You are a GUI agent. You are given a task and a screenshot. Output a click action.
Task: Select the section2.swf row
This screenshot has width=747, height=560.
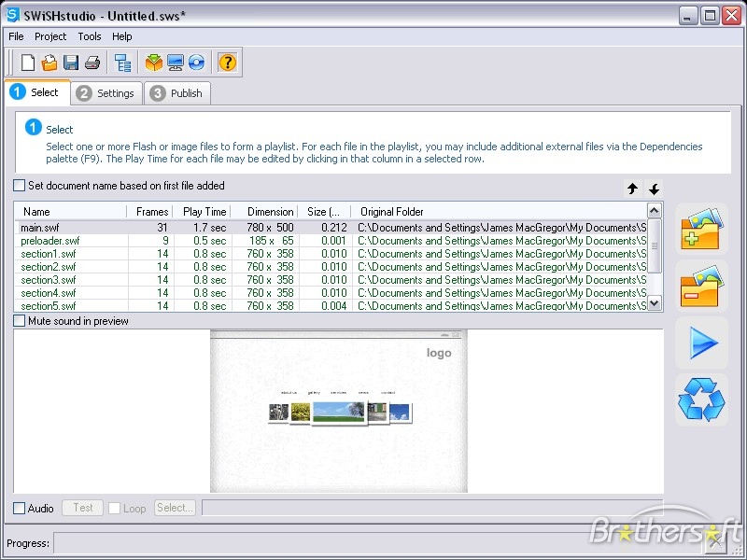(331, 267)
